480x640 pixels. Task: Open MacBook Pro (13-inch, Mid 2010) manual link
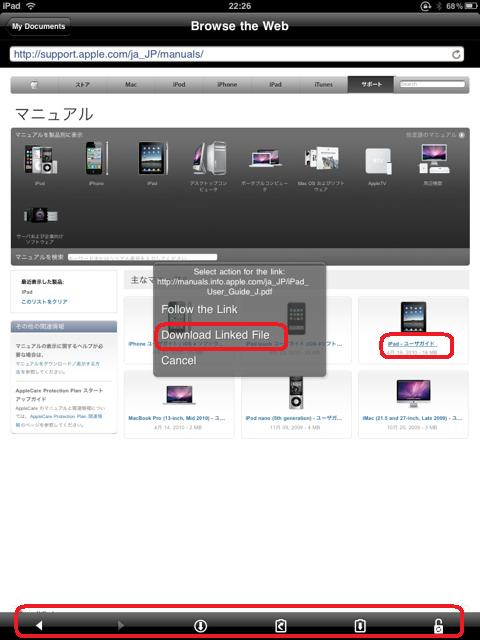click(177, 418)
